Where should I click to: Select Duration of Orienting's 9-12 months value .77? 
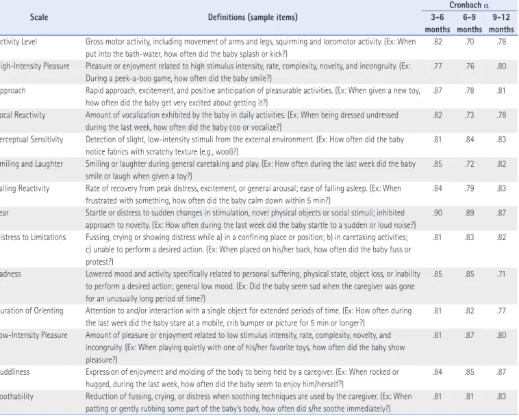point(501,311)
